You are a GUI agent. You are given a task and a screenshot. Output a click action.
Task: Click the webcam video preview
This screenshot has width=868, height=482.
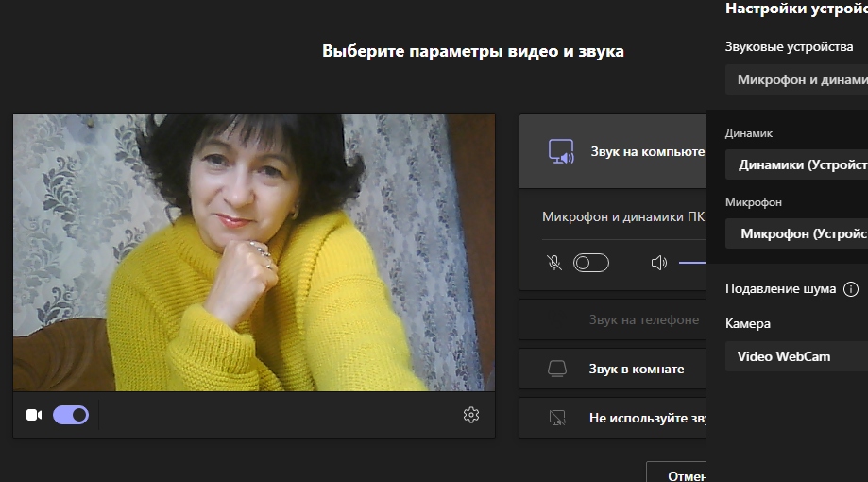coord(253,252)
